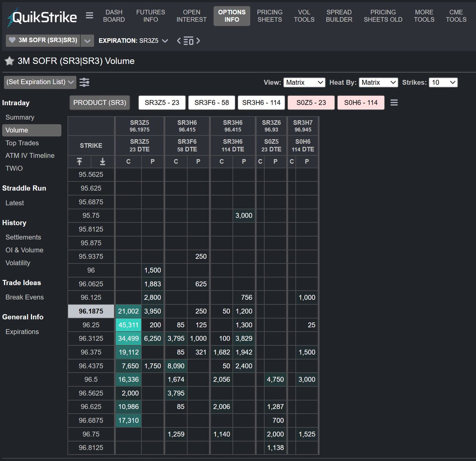
Task: Click the SR3Z5 23 DTE column header
Action: [x=140, y=145]
